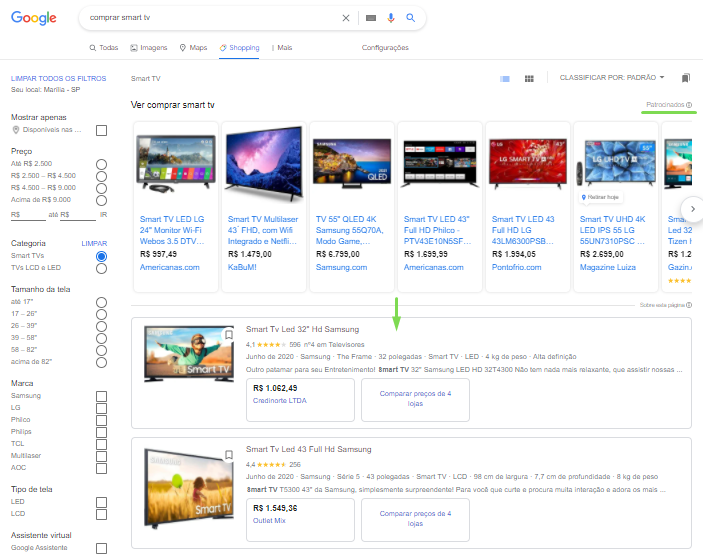
Task: Click the 'Sobre esta página' info icon
Action: tap(689, 305)
